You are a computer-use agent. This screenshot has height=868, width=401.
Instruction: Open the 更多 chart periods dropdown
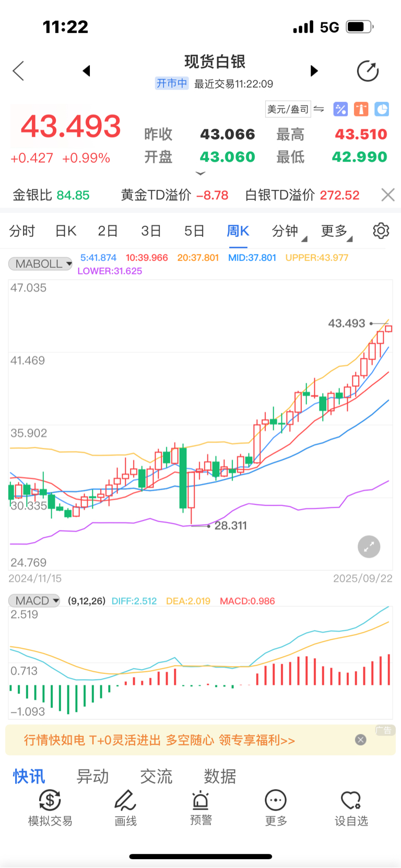336,231
